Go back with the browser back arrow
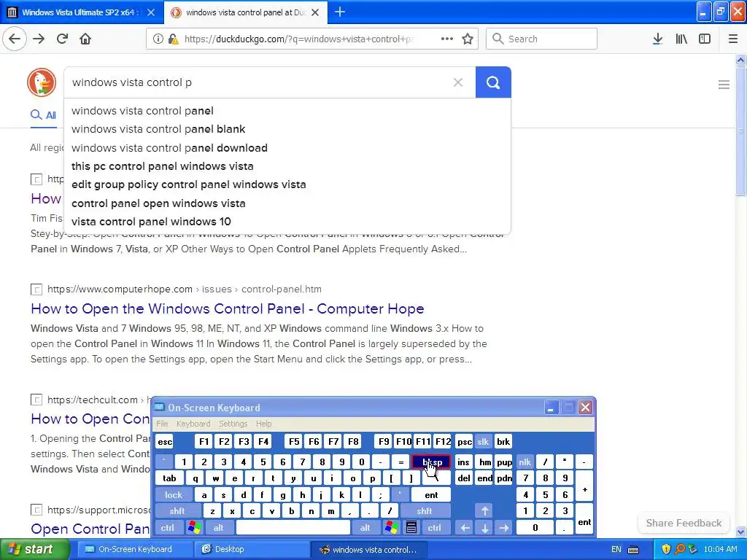747x560 pixels. point(15,39)
